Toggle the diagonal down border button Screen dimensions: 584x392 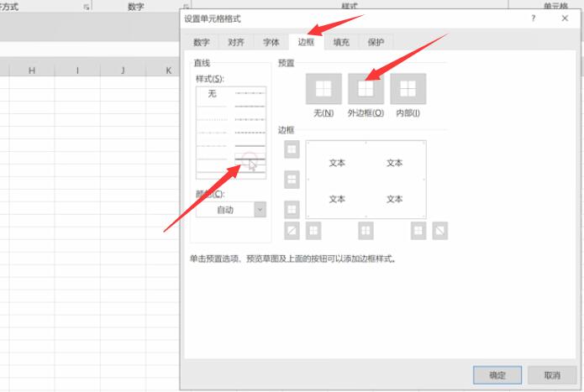tap(439, 231)
